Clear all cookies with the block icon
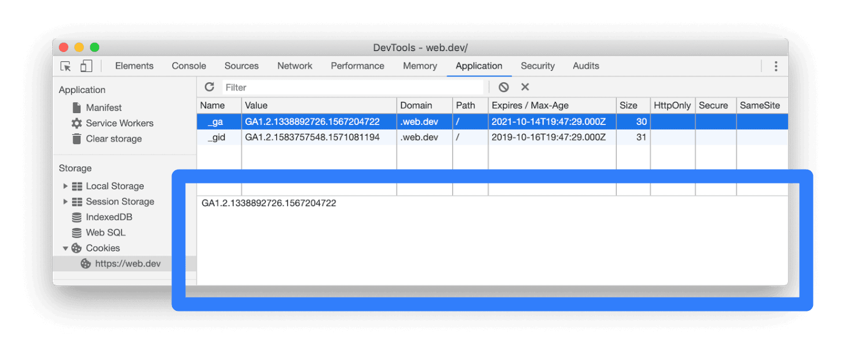 click(x=504, y=87)
